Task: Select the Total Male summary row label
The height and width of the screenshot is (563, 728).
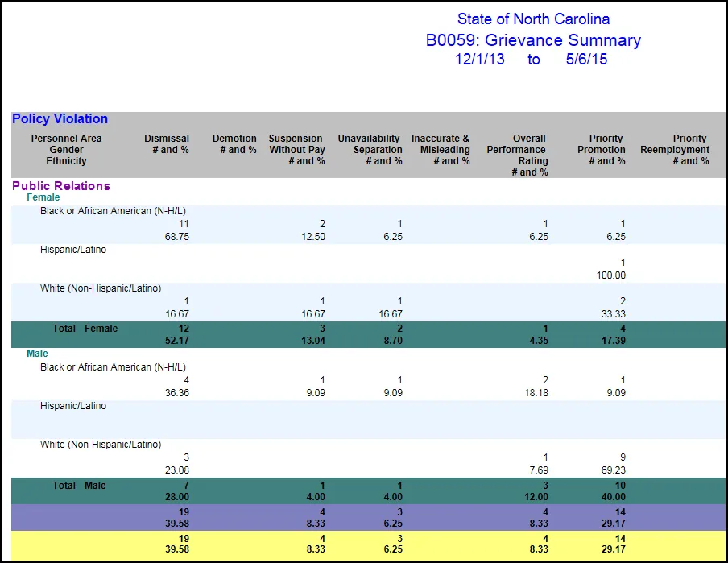Action: pyautogui.click(x=79, y=486)
